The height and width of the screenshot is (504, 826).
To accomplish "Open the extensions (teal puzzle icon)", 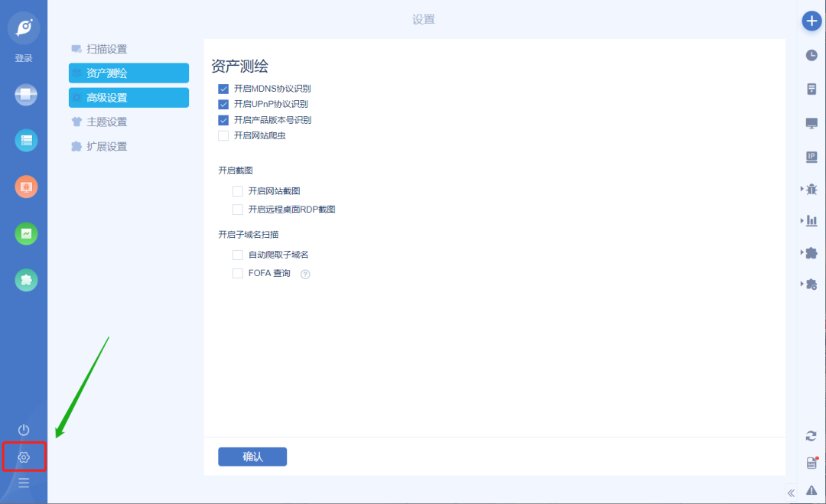I will (26, 280).
